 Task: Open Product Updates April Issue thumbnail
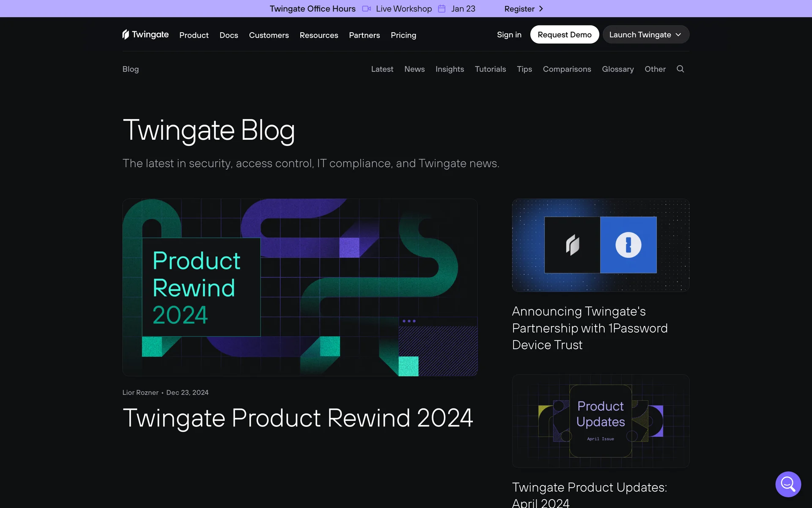(601, 421)
